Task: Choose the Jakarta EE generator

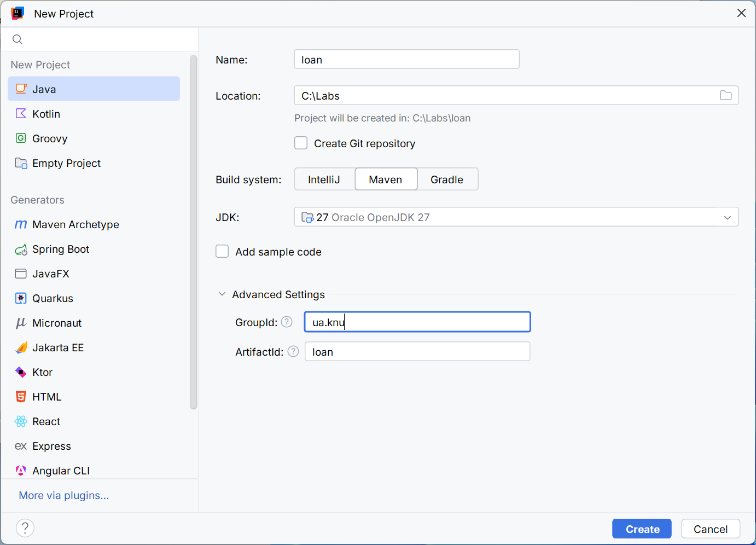Action: tap(94, 347)
